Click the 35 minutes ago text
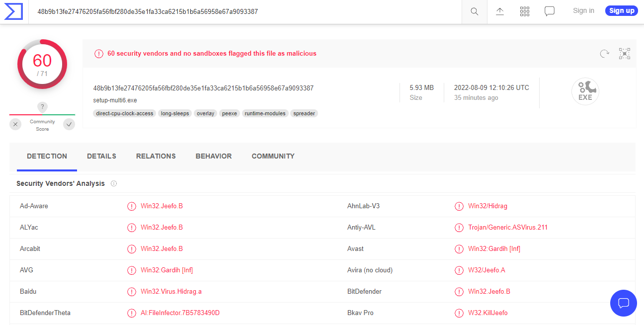The image size is (644, 325). [476, 98]
